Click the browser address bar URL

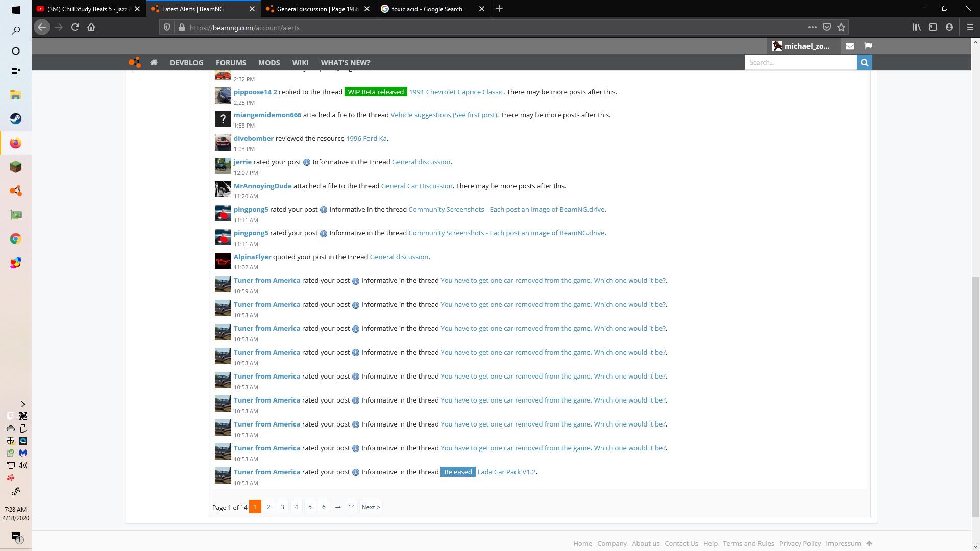[x=244, y=28]
